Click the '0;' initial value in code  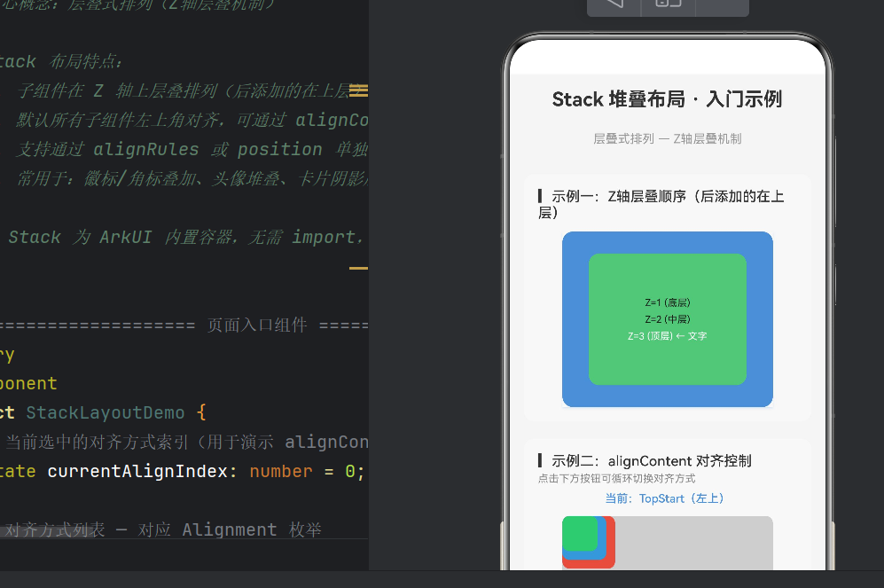click(355, 471)
